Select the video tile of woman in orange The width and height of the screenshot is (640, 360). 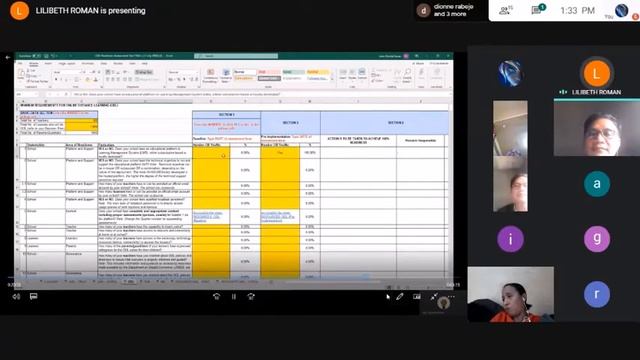tap(511, 294)
